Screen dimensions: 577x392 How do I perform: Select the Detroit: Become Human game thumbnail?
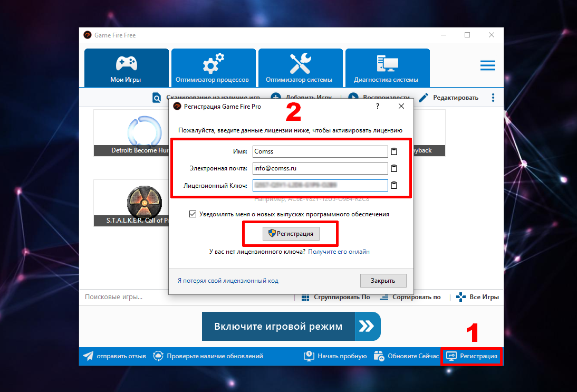(x=132, y=133)
